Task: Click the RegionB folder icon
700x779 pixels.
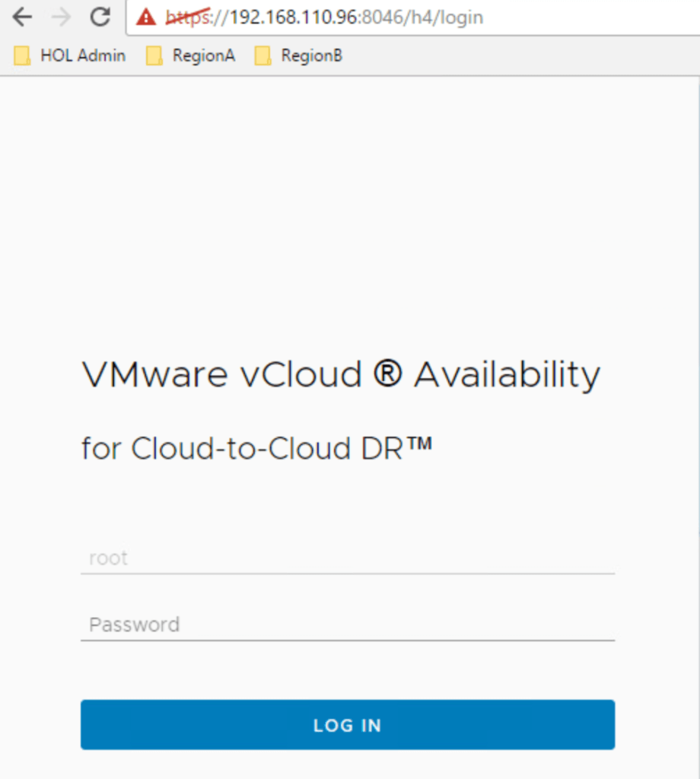Action: coord(263,56)
